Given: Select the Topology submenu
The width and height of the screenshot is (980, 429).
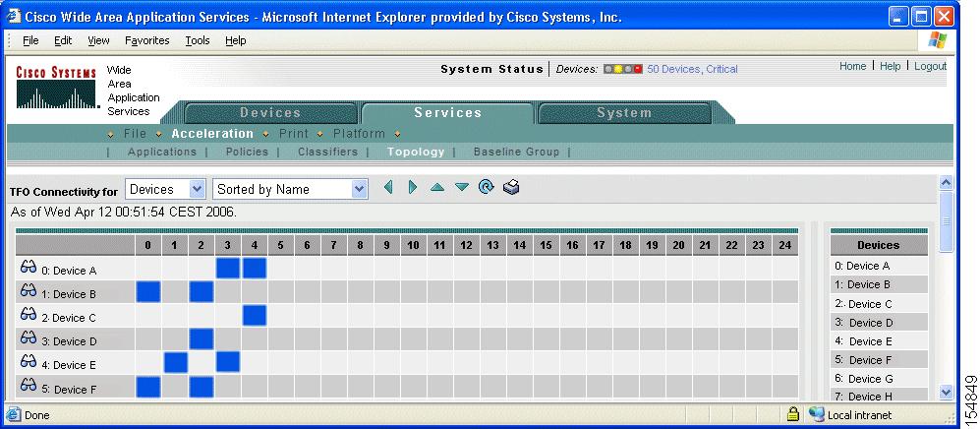Looking at the screenshot, I should tap(416, 152).
